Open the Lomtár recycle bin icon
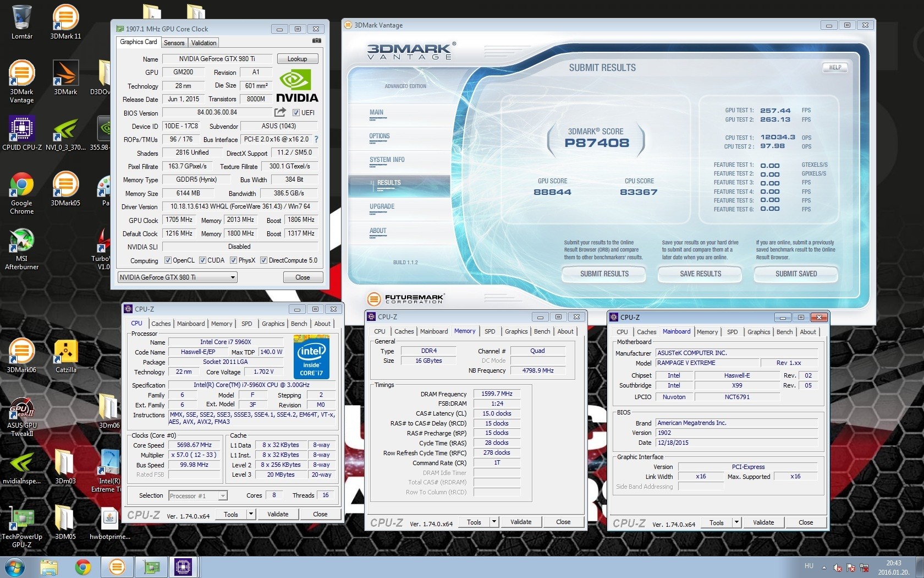The image size is (924, 578). 22,22
